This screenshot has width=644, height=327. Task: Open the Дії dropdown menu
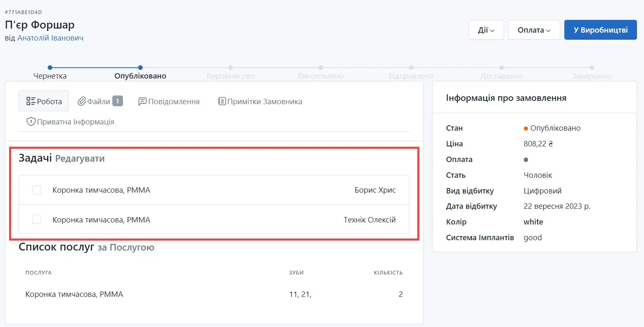point(486,30)
